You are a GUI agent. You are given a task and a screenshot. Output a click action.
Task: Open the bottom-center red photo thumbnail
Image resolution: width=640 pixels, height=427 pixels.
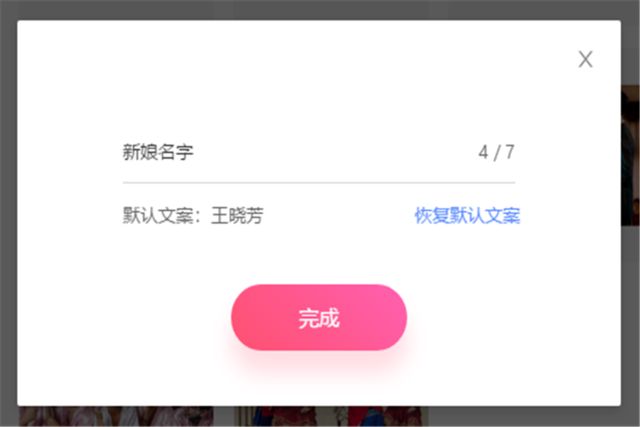tap(331, 416)
